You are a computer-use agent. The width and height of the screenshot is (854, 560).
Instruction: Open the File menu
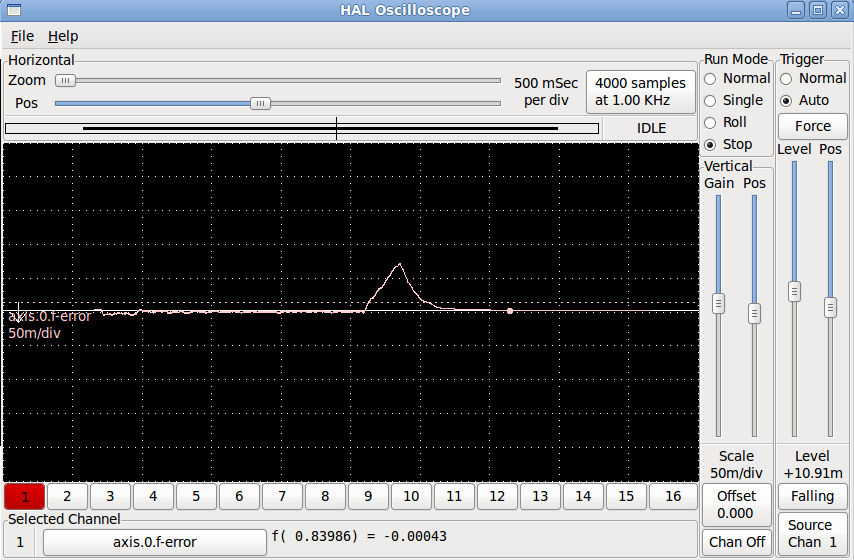coord(22,36)
